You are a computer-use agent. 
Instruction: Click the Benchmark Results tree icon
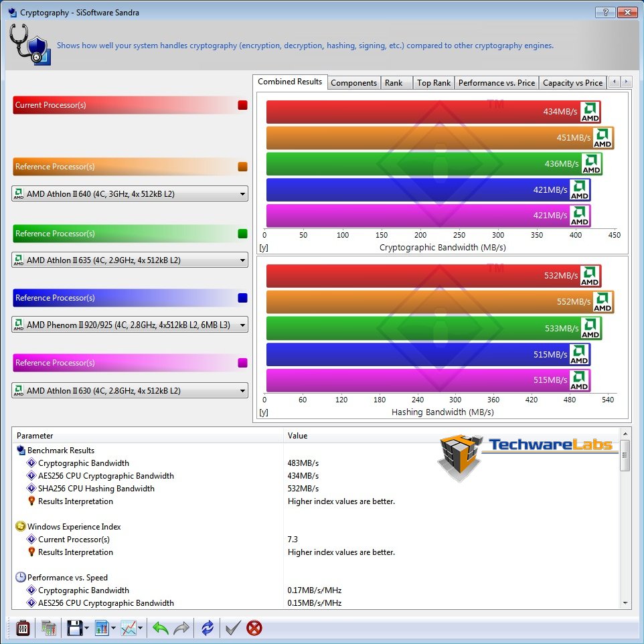pos(21,450)
